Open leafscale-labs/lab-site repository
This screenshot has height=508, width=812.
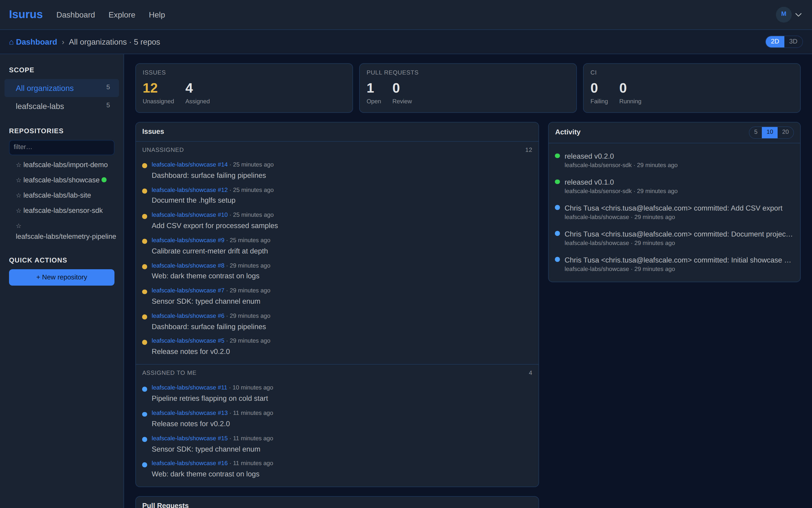[x=57, y=195]
